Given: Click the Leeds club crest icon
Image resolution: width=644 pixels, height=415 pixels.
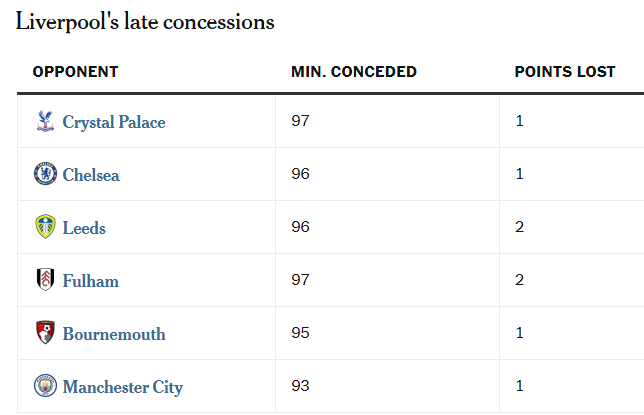Looking at the screenshot, I should 45,227.
